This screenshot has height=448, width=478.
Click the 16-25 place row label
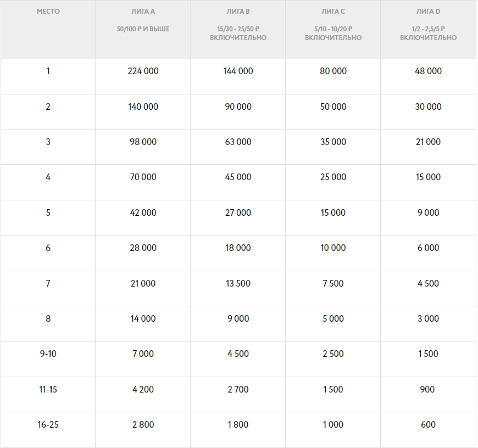[48, 425]
